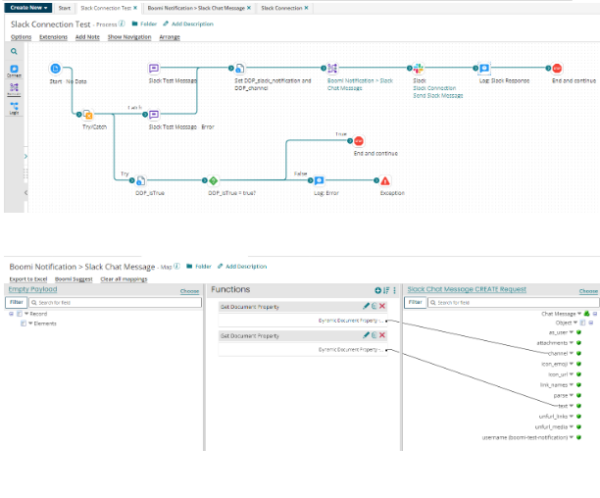Click the Add Note link

coord(87,37)
